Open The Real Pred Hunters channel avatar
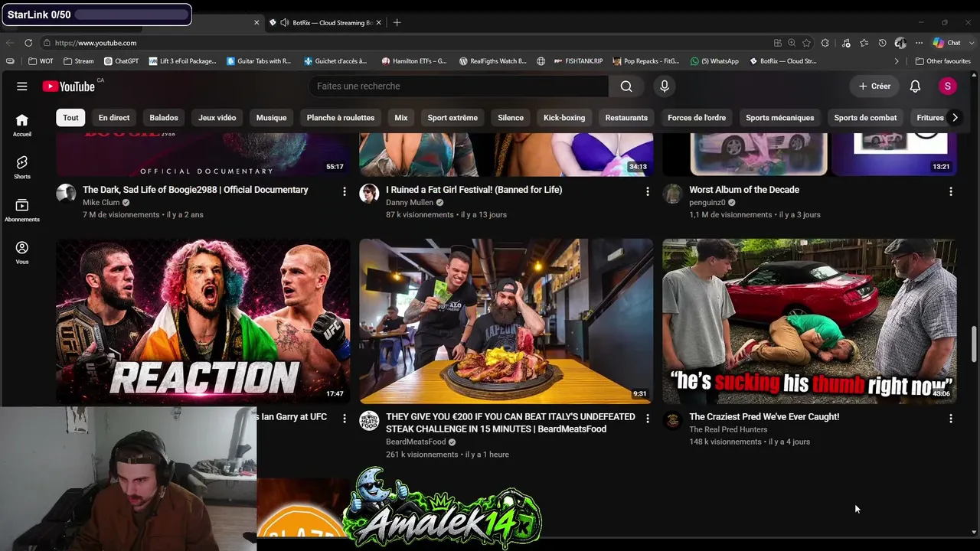Viewport: 980px width, 551px height. click(672, 420)
